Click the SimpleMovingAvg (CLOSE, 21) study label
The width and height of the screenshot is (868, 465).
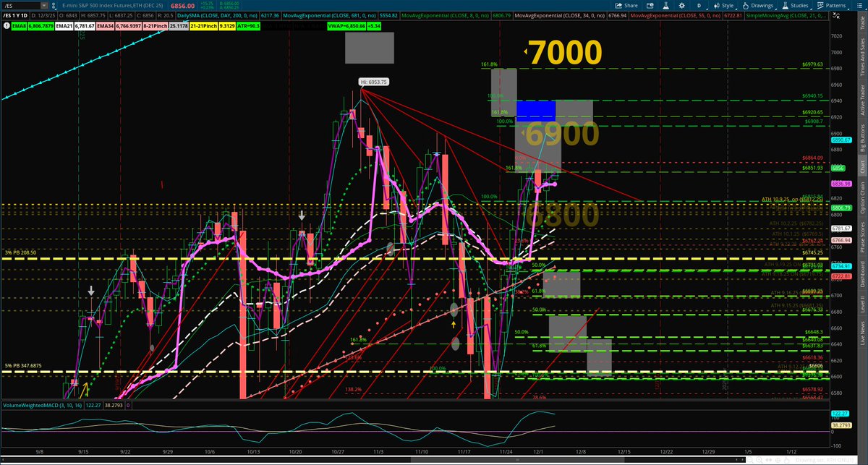785,14
